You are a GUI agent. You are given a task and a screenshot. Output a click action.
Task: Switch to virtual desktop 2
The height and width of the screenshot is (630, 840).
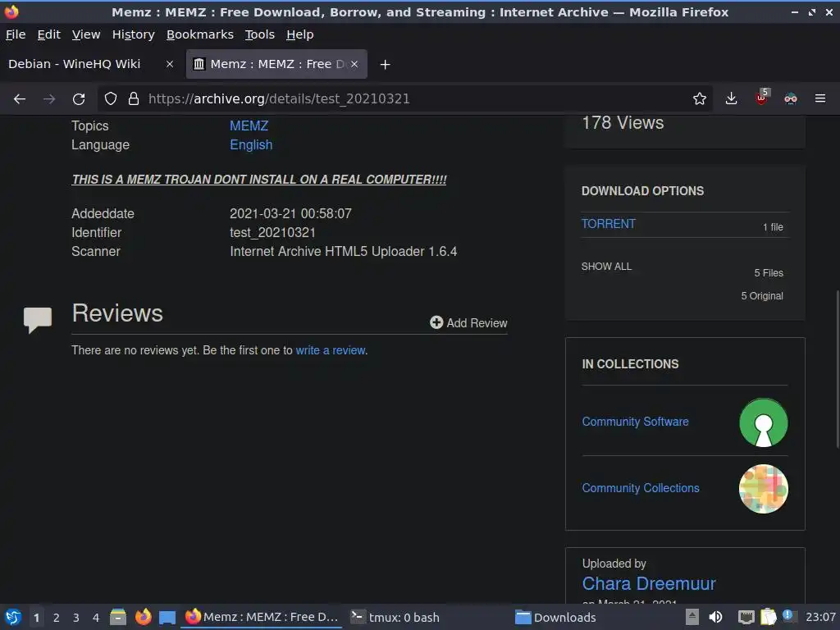click(57, 618)
